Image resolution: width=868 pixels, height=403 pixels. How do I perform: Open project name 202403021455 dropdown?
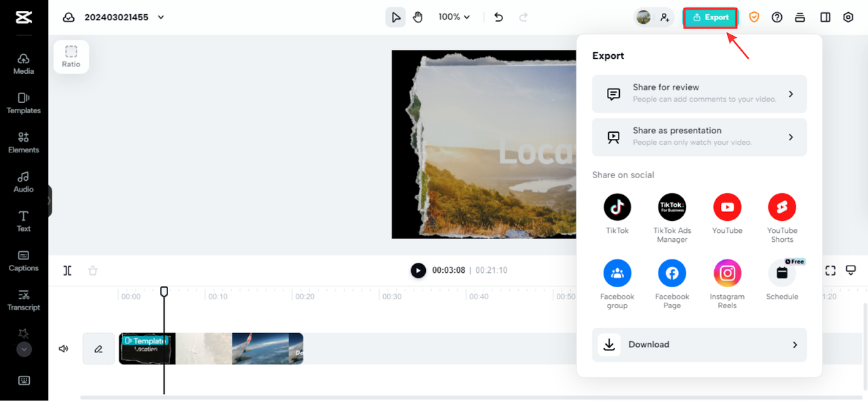[124, 18]
